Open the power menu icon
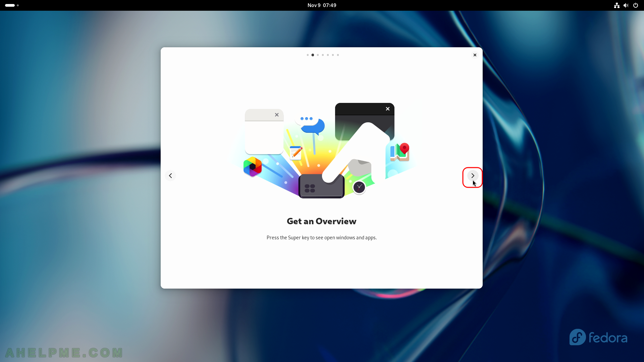This screenshot has width=644, height=362. pyautogui.click(x=635, y=5)
